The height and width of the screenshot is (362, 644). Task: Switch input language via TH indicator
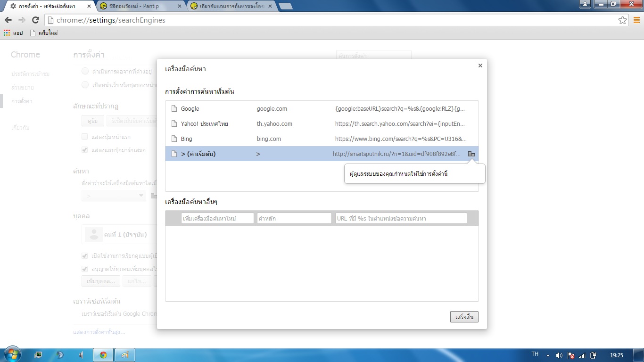535,354
